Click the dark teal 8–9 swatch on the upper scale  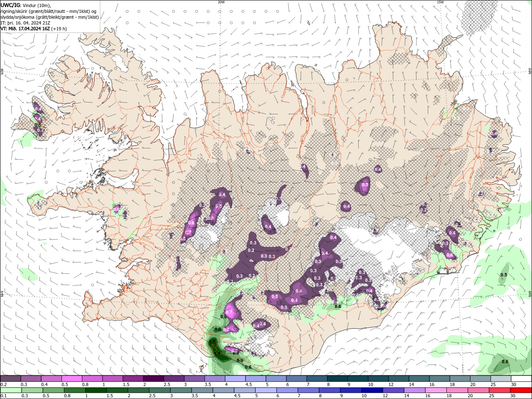[x=337, y=379]
